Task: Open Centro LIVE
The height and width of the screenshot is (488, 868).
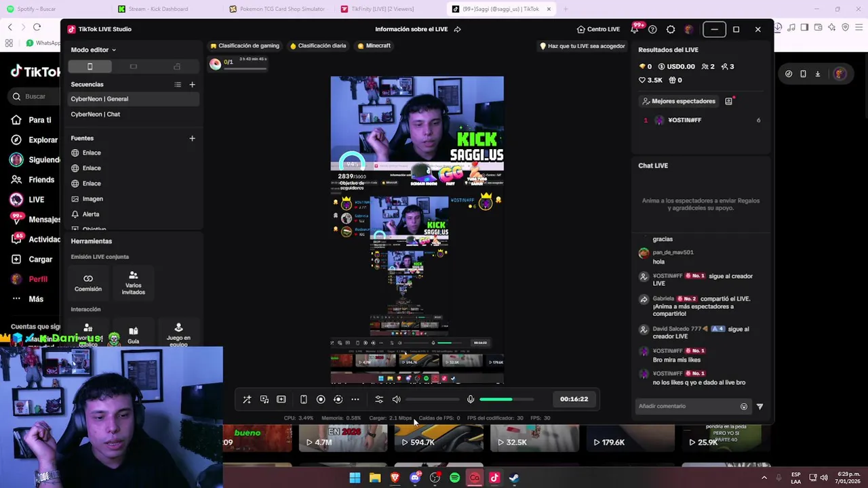Action: point(598,29)
